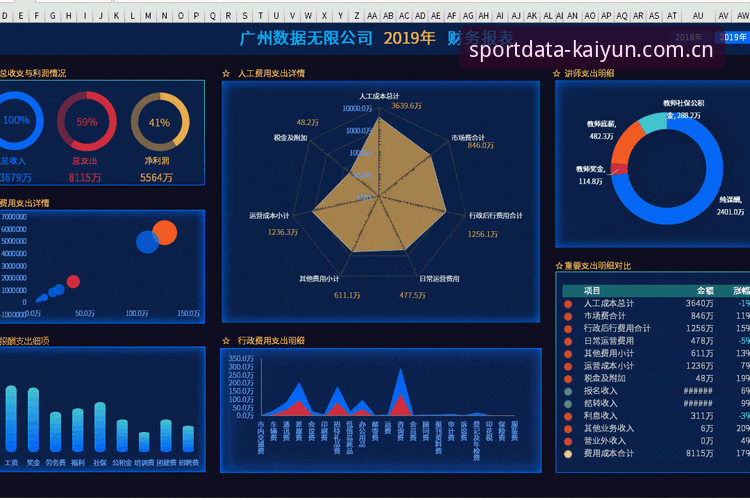The height and width of the screenshot is (500, 750).
Task: Click the orange dot beside 税金及附加
Action: (568, 379)
